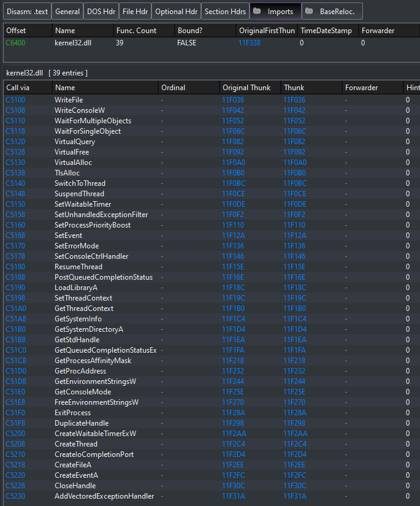Select the SuspendThread entry
Screen dimensions: 420x506
pos(212,194)
